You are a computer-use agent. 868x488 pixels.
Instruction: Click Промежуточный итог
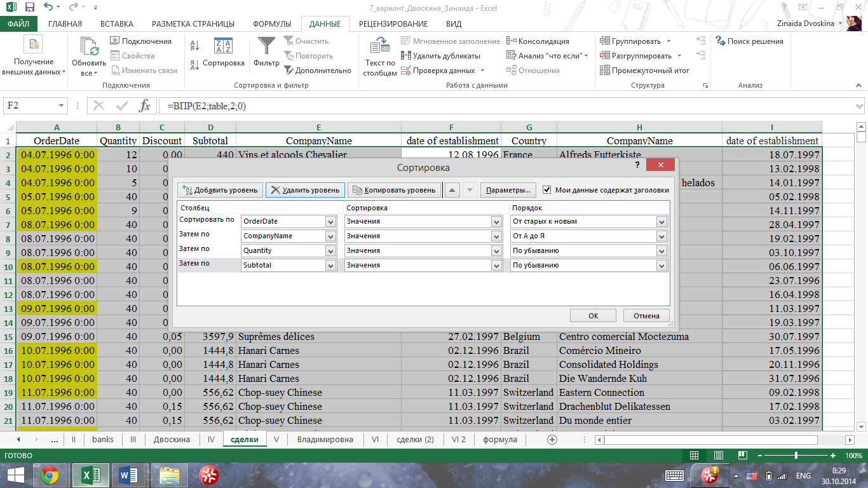[645, 71]
